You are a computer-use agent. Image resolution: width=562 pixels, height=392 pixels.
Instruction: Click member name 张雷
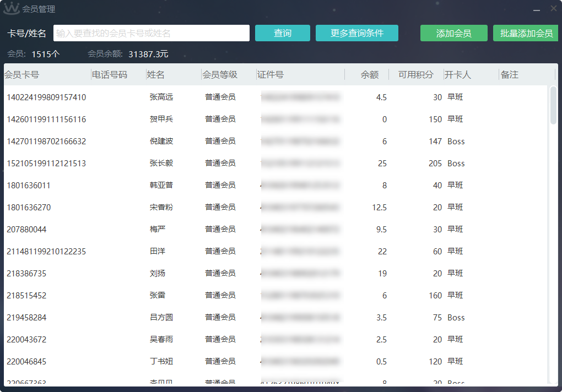158,295
